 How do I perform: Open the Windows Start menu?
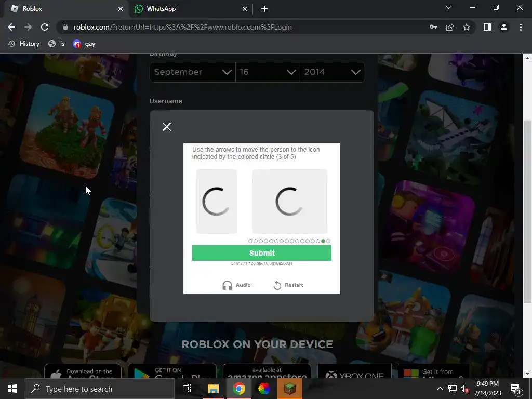(x=12, y=389)
